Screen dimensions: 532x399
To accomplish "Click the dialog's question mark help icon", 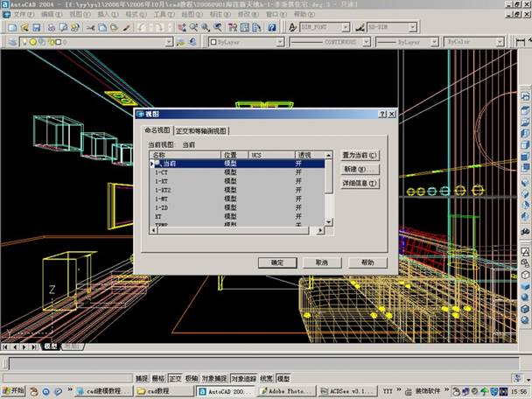I will click(382, 114).
